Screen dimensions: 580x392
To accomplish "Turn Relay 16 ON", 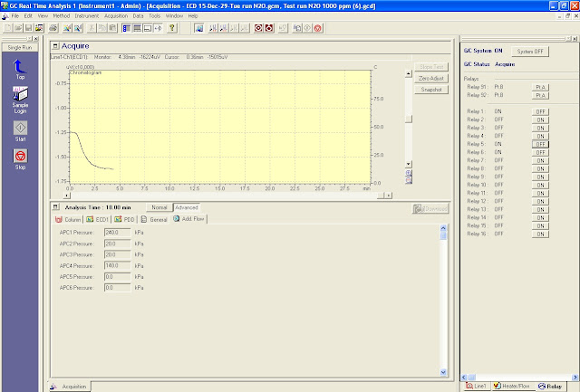I will (x=540, y=234).
